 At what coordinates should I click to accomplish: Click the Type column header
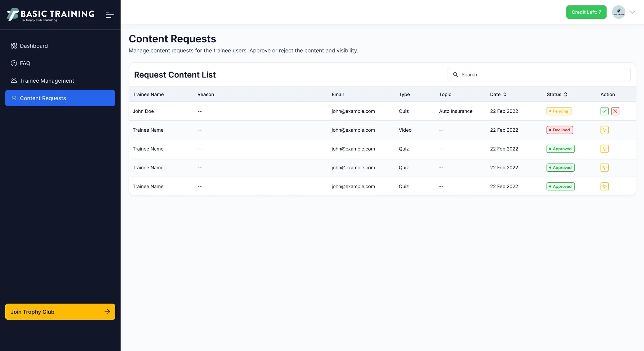[404, 94]
